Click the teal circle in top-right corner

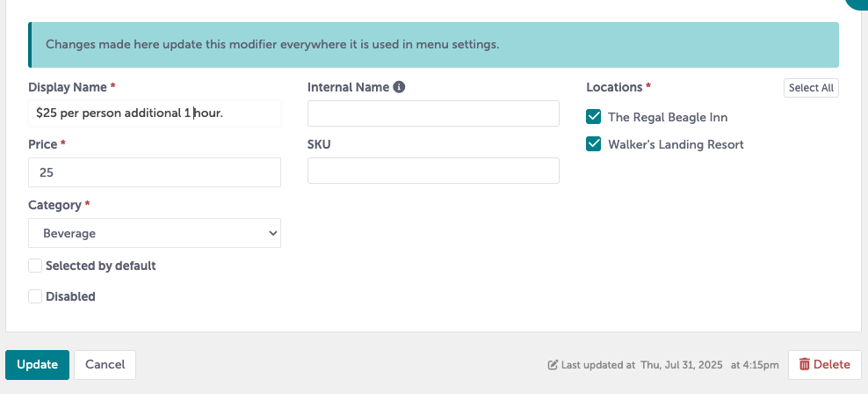pyautogui.click(x=857, y=3)
